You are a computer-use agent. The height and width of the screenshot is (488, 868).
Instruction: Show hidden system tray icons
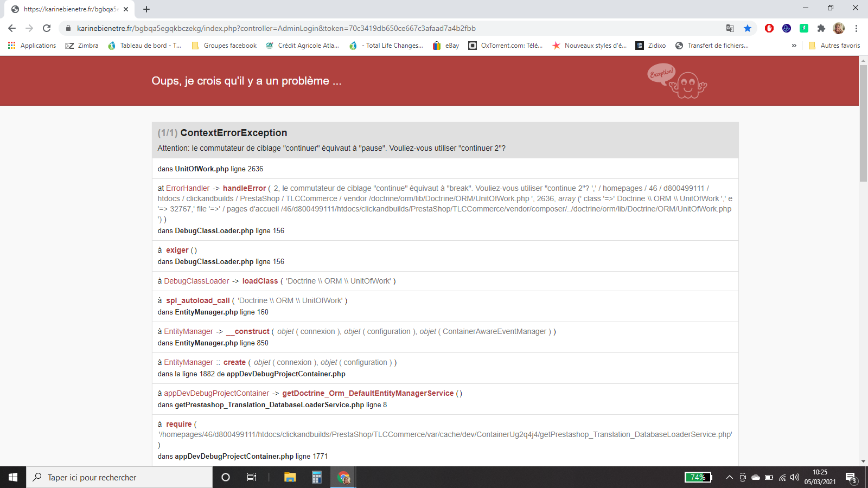[730, 477]
